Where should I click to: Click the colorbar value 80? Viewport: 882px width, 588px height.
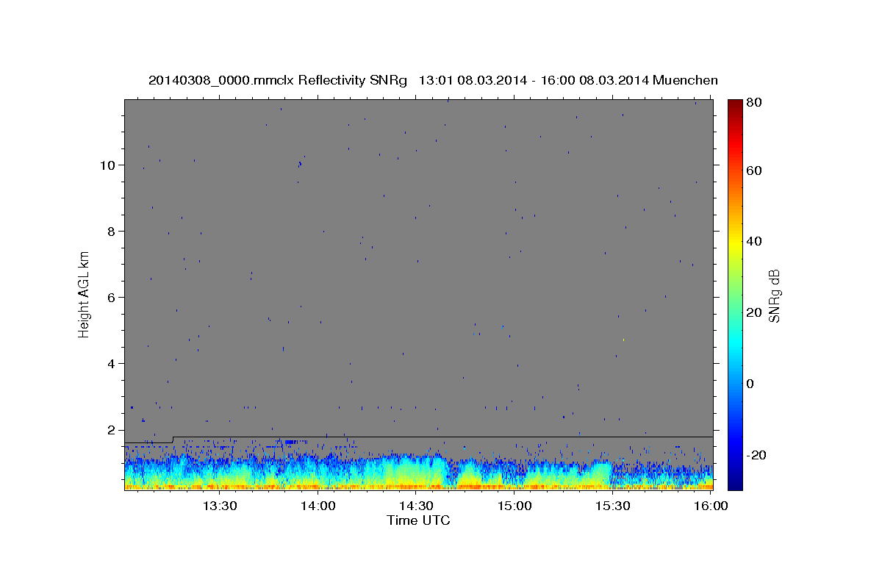[x=754, y=103]
